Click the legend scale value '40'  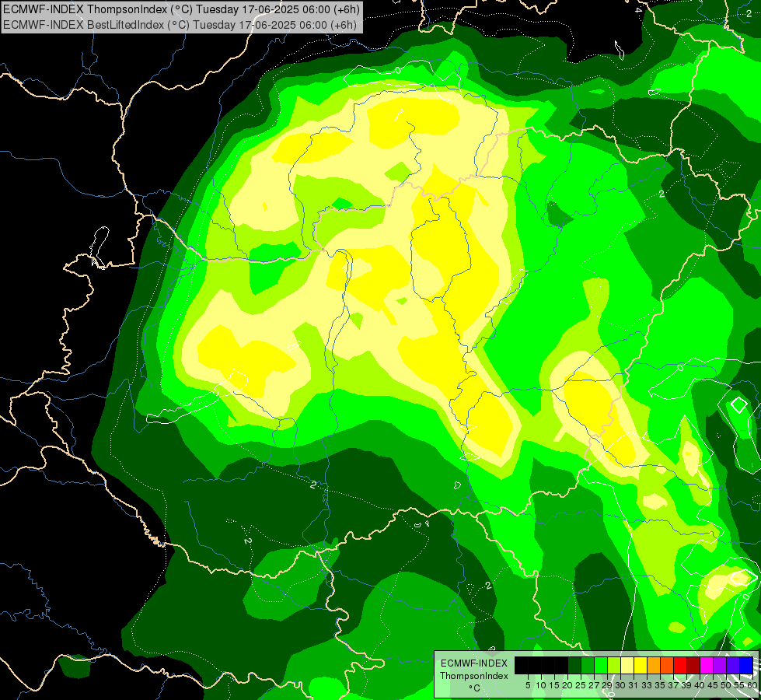(x=700, y=685)
